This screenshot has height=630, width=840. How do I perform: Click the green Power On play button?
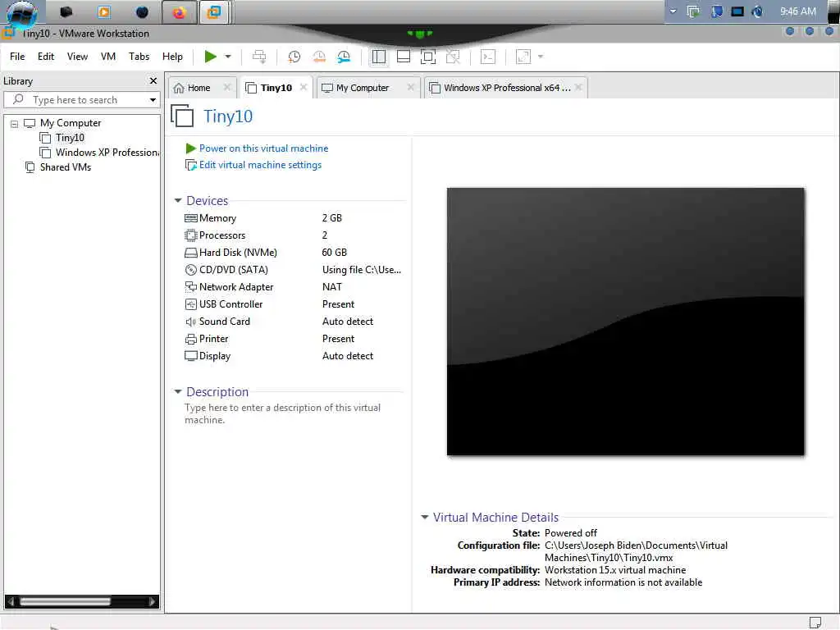tap(211, 57)
